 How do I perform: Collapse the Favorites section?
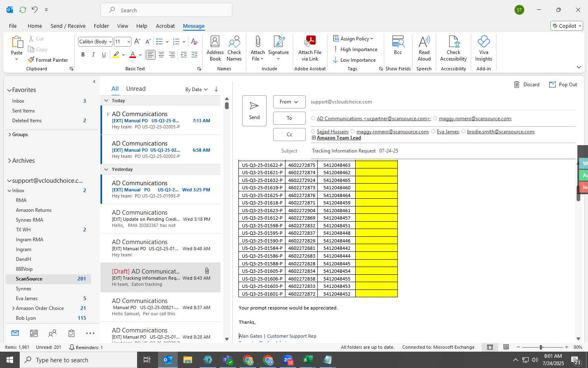pos(9,90)
